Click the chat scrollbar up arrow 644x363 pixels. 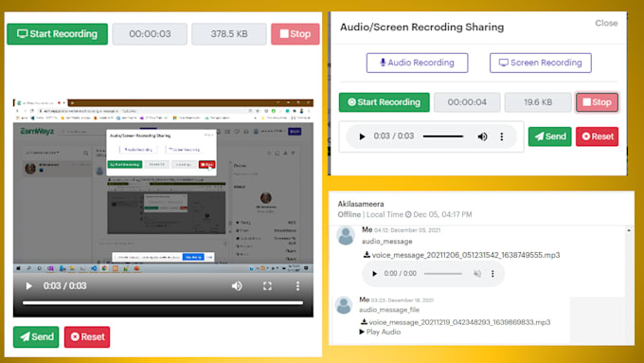click(629, 230)
